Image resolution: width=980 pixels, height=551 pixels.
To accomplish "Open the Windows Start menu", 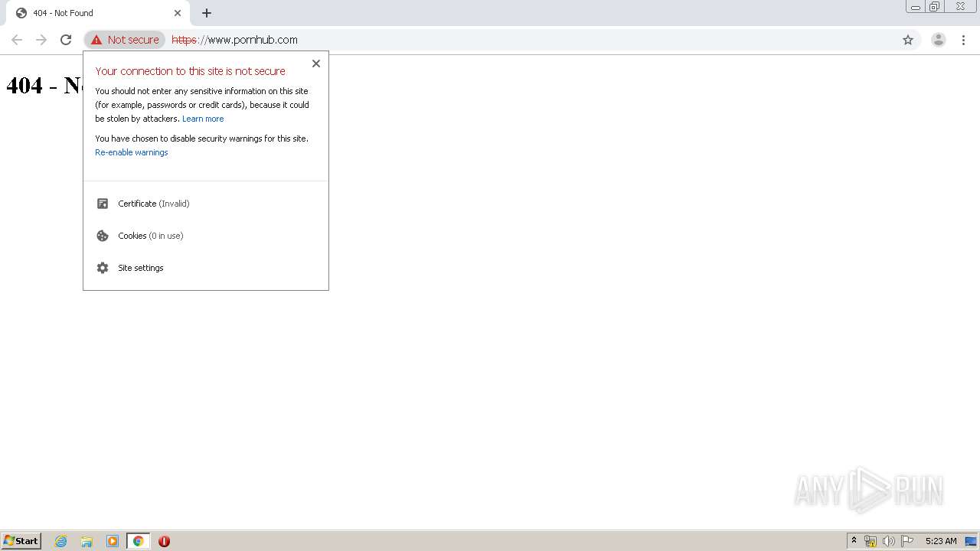I will [x=21, y=541].
